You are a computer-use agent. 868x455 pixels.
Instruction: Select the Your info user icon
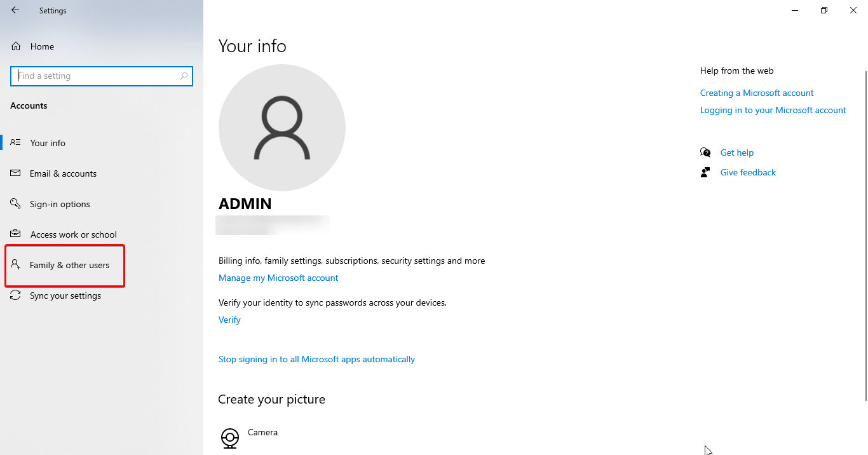click(16, 142)
